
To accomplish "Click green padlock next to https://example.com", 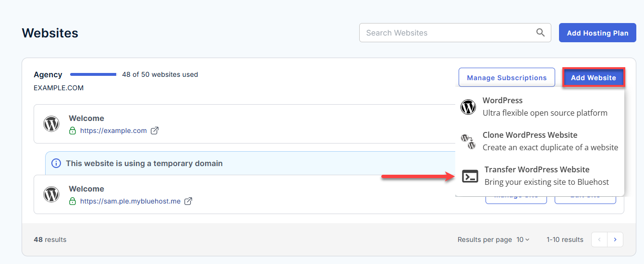I will pos(73,131).
